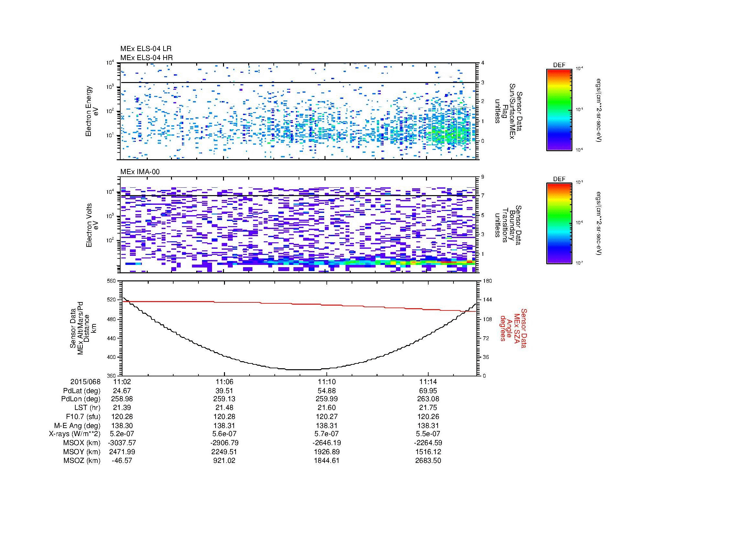Screen dimensions: 756x534
Task: Click the 11:02 time tick label
Action: tap(122, 382)
